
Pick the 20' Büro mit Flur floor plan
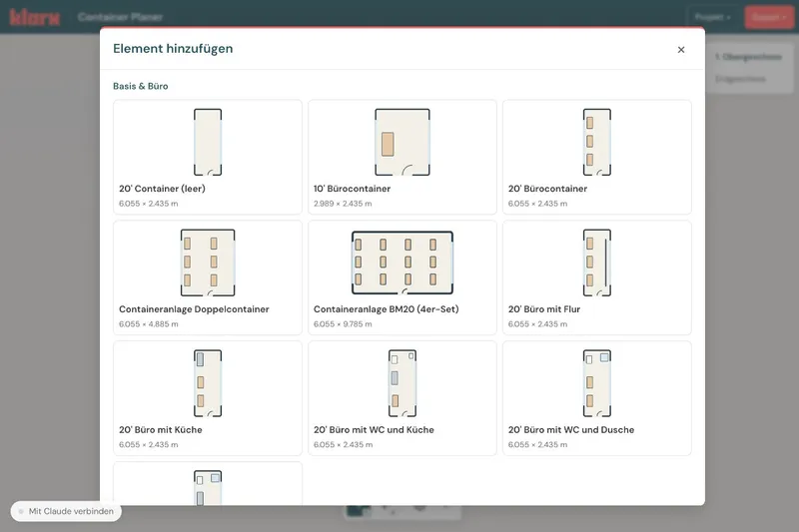coord(597,263)
